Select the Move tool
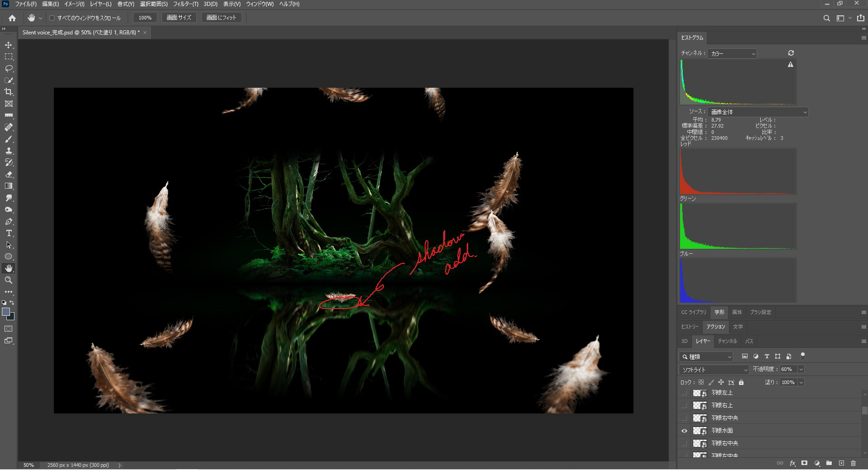 9,45
